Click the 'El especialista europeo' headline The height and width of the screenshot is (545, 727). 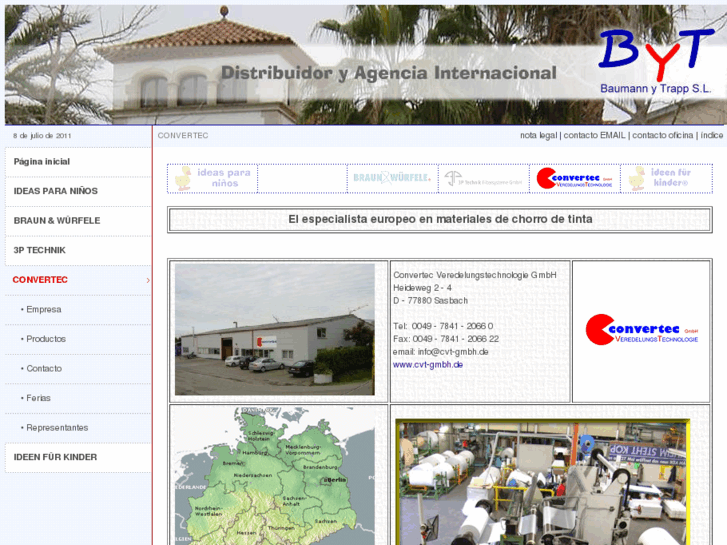(x=440, y=219)
